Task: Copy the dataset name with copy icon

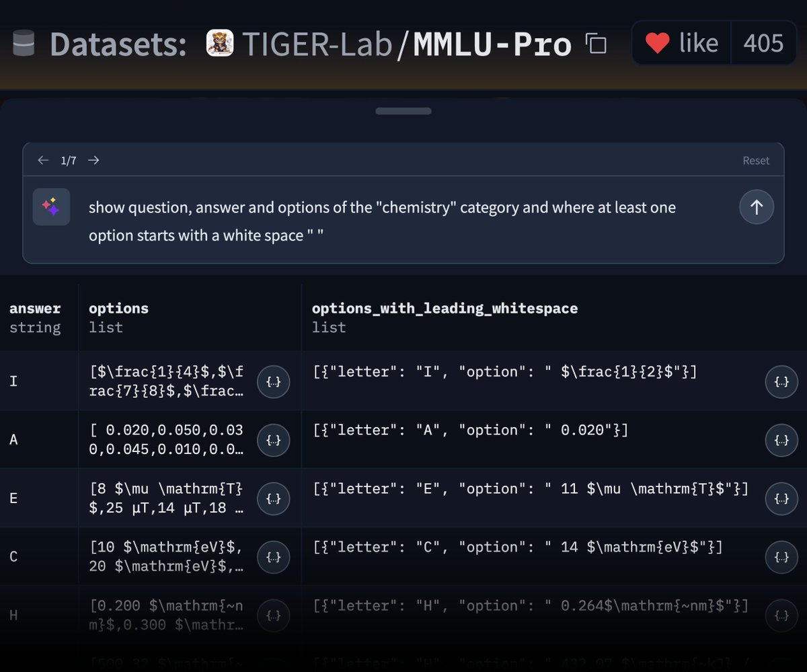Action: tap(596, 44)
